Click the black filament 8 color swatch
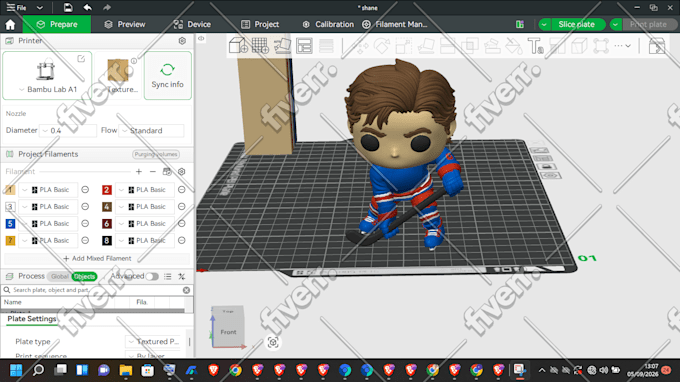 point(107,241)
